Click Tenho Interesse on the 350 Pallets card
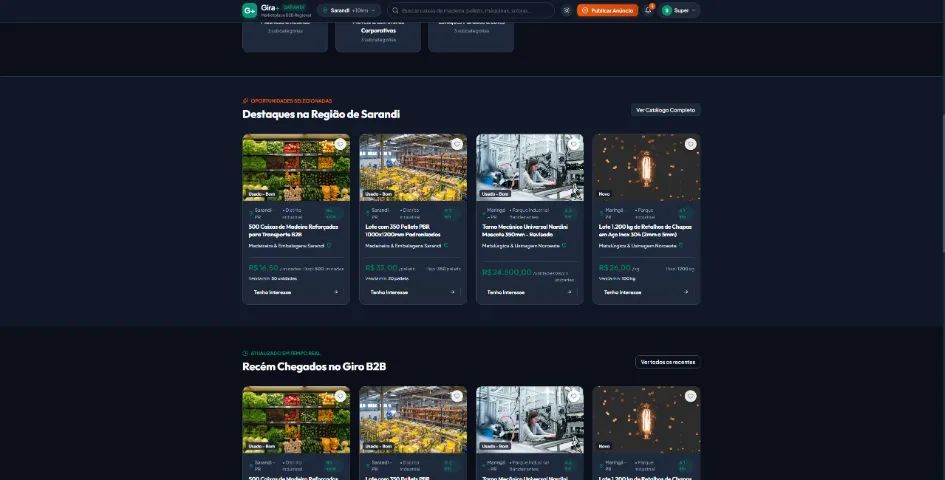 (413, 292)
